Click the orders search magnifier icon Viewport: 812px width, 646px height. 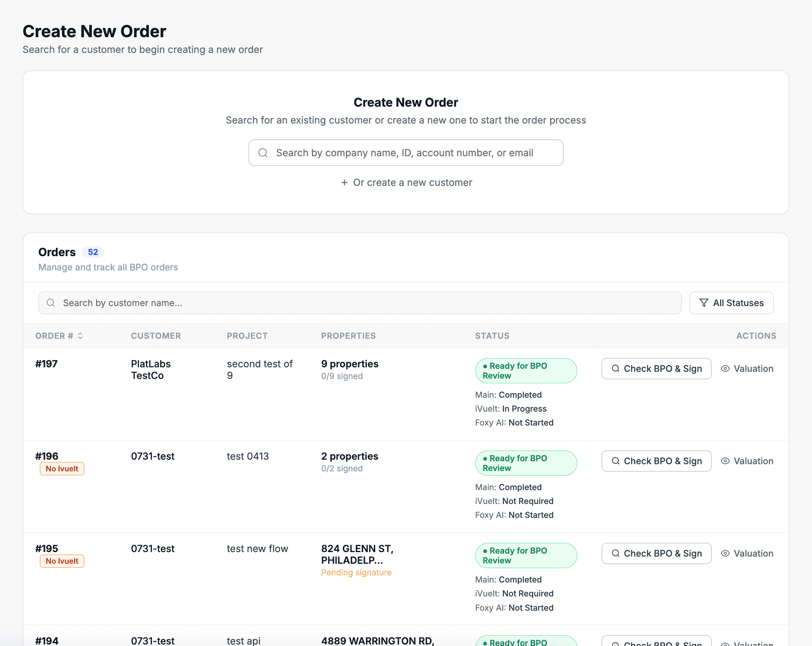(x=50, y=303)
